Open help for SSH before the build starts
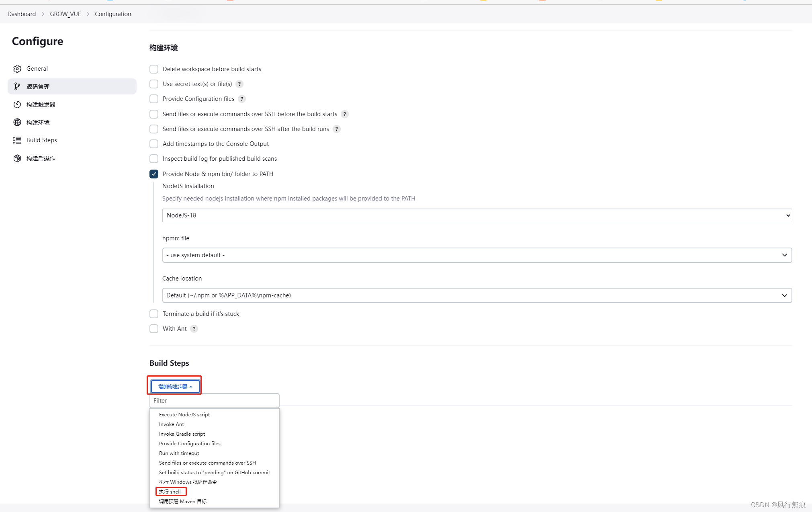Viewport: 812px width, 512px height. coord(345,114)
